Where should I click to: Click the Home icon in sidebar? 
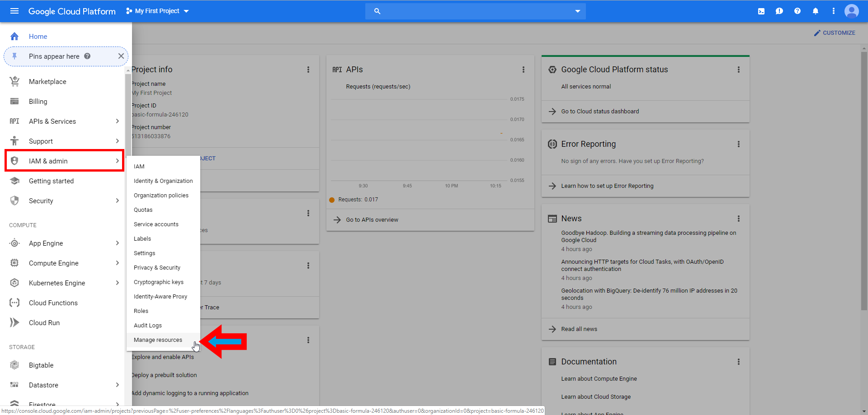[x=14, y=37]
